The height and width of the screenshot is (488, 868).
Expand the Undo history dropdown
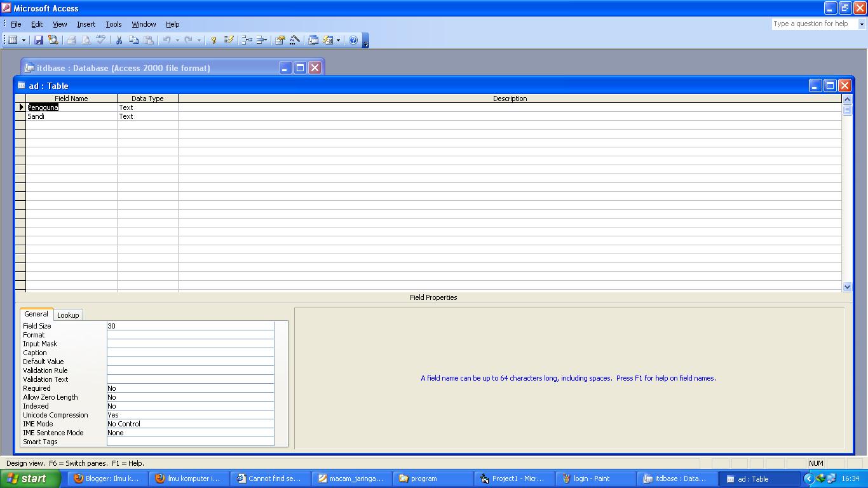tap(177, 40)
